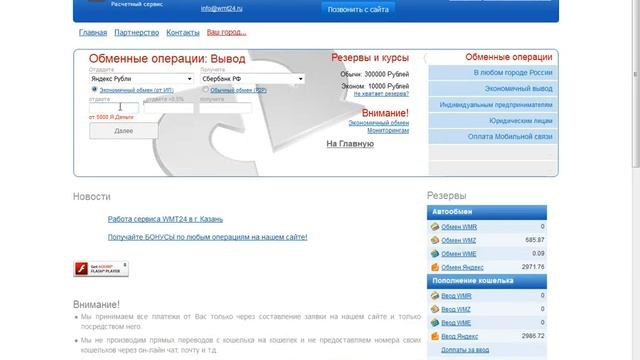Select Обычный обмен (P2P) radio button

point(206,89)
